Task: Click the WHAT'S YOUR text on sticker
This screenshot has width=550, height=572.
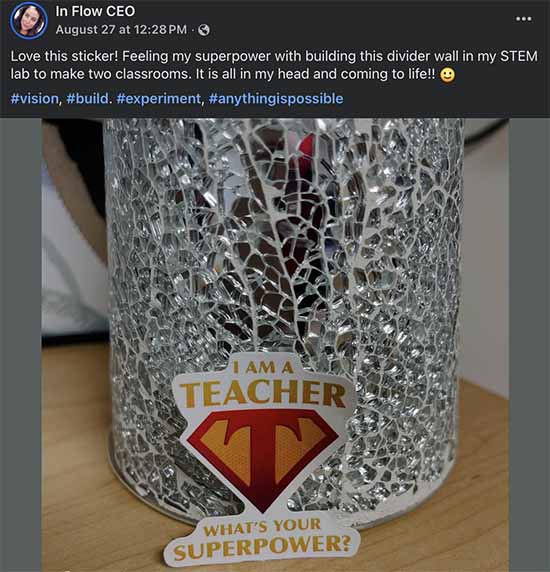Action: click(262, 526)
